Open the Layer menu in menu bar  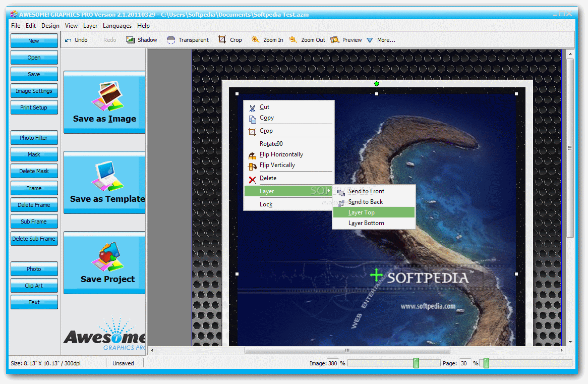click(90, 26)
